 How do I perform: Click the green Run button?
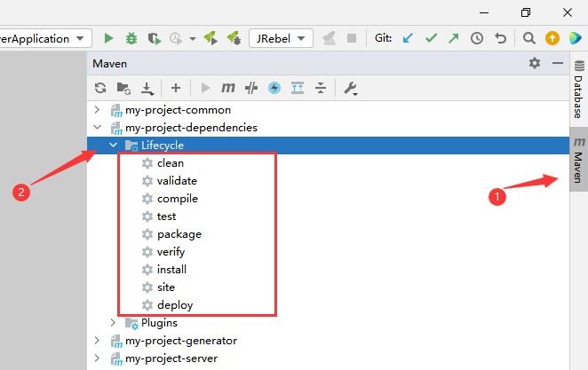[x=108, y=38]
